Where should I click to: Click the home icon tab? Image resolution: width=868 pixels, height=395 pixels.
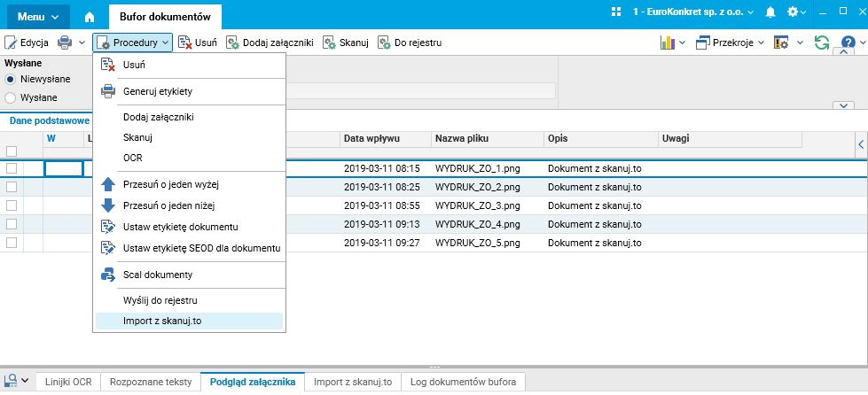pos(90,16)
